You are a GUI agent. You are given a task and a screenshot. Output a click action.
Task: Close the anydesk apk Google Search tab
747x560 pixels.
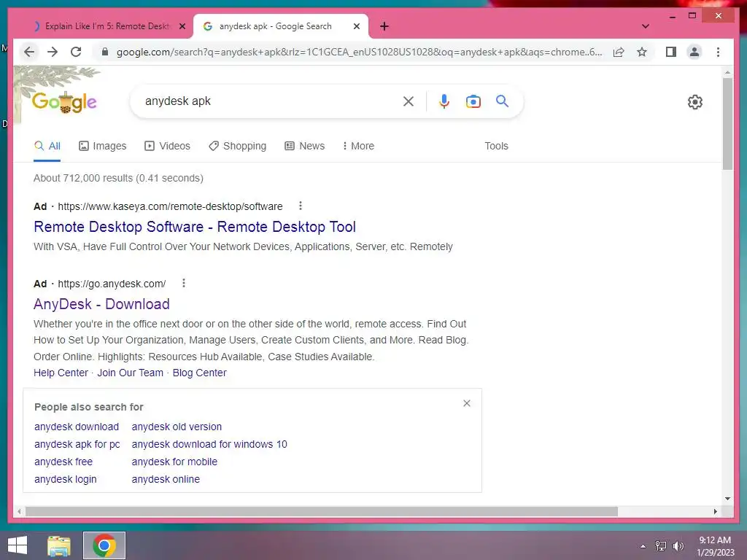(356, 26)
